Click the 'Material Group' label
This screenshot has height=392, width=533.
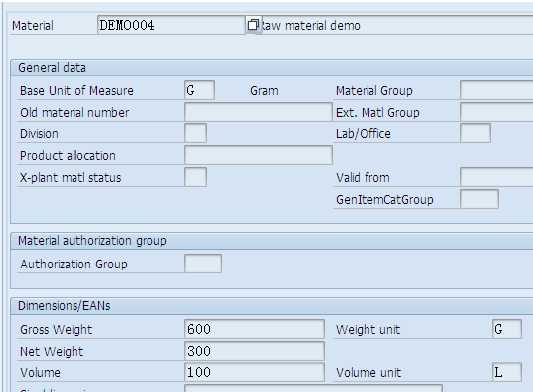374,90
